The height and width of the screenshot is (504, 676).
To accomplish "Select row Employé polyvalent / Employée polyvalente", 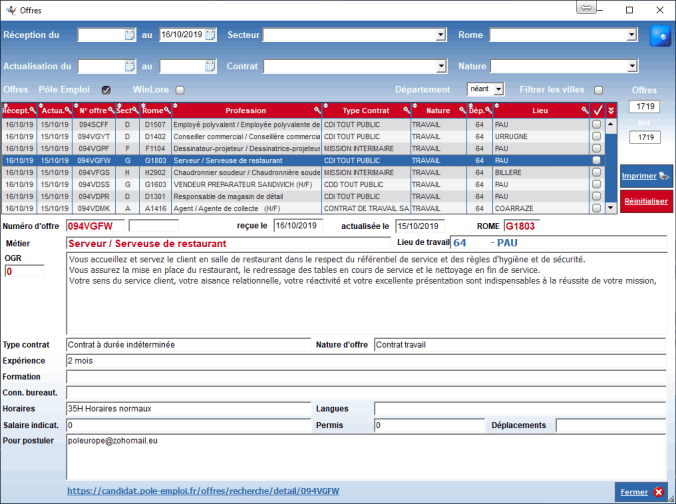I will tap(303, 124).
